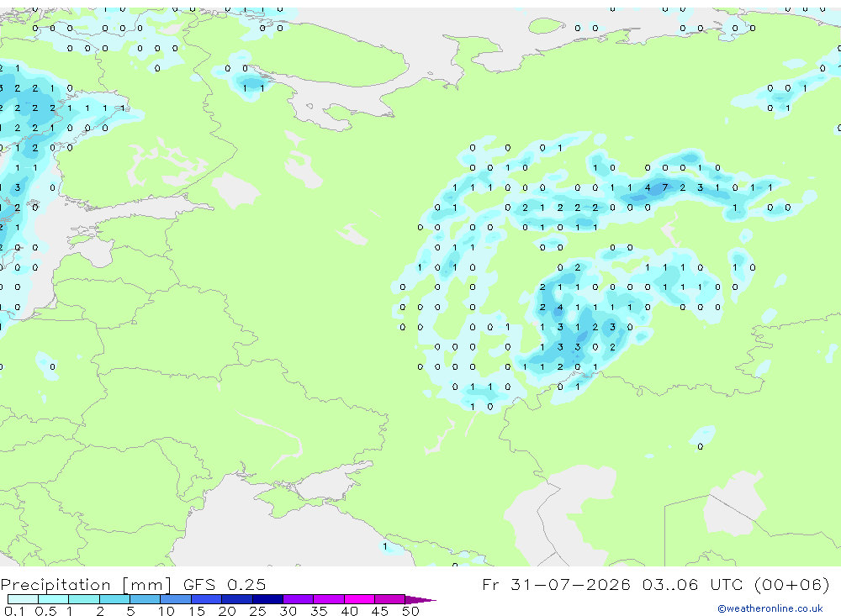Viewport: 841px width, 616px height.
Task: Click the '50' legend scale label
Action: pos(410,611)
